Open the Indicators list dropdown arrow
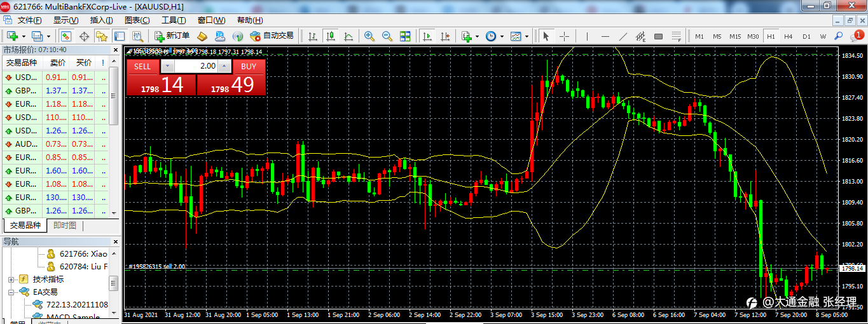 pyautogui.click(x=477, y=36)
